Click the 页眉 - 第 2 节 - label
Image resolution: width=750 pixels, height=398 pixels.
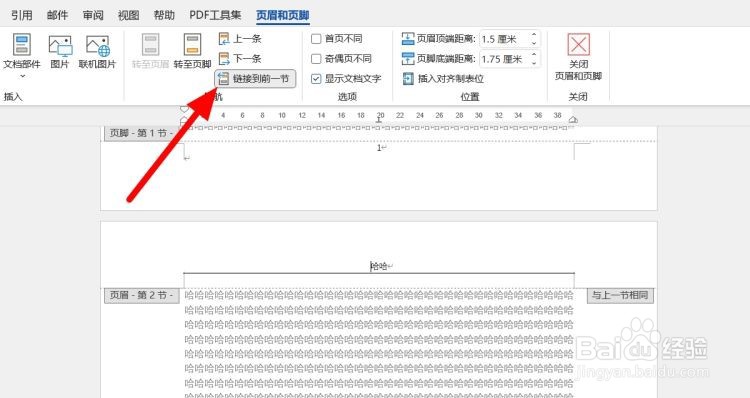click(x=142, y=295)
